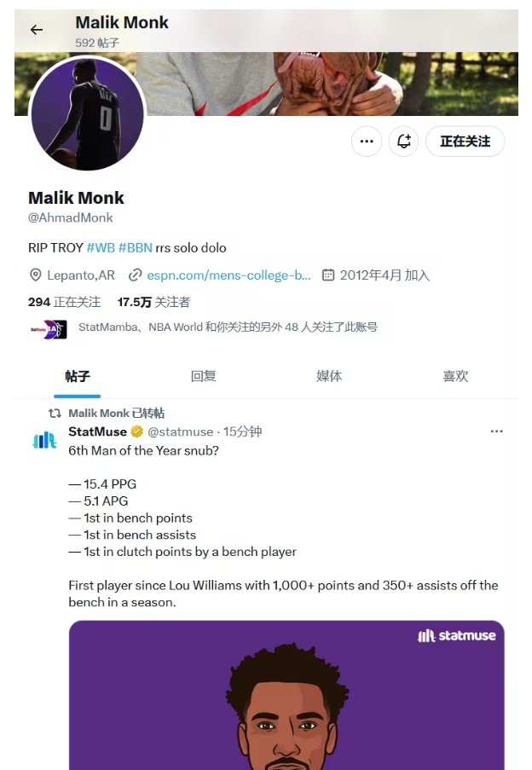Switch to the 回复 replies tab
The image size is (532, 770).
203,376
